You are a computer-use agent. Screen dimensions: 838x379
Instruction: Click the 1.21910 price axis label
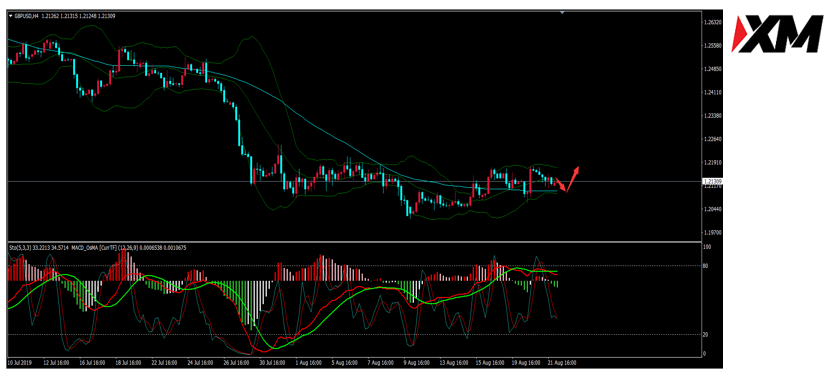point(714,163)
